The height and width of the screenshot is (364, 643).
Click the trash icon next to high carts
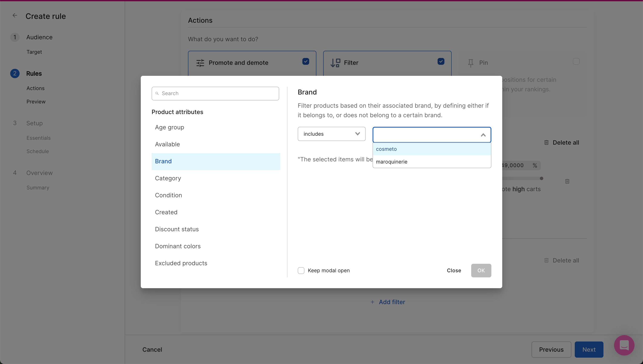[567, 181]
